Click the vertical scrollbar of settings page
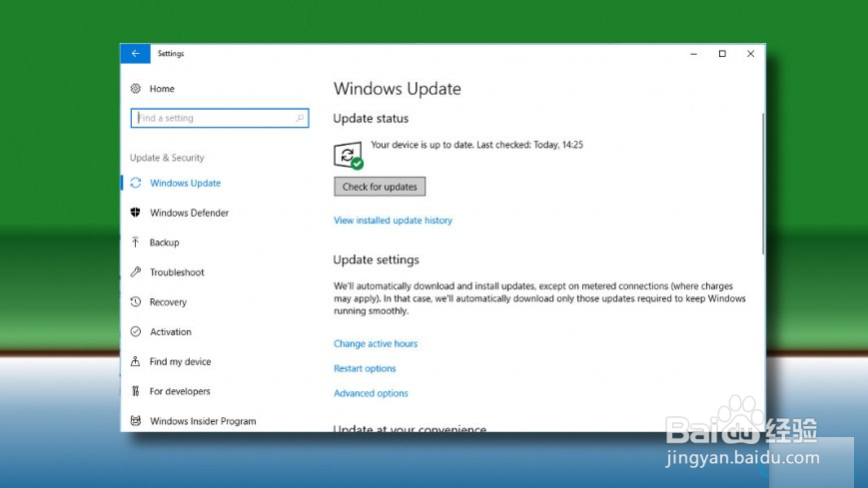The image size is (868, 488). pos(763,184)
